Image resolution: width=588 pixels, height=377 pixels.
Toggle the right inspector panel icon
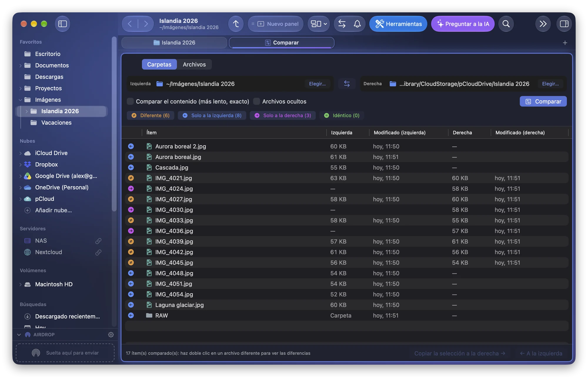(x=564, y=24)
